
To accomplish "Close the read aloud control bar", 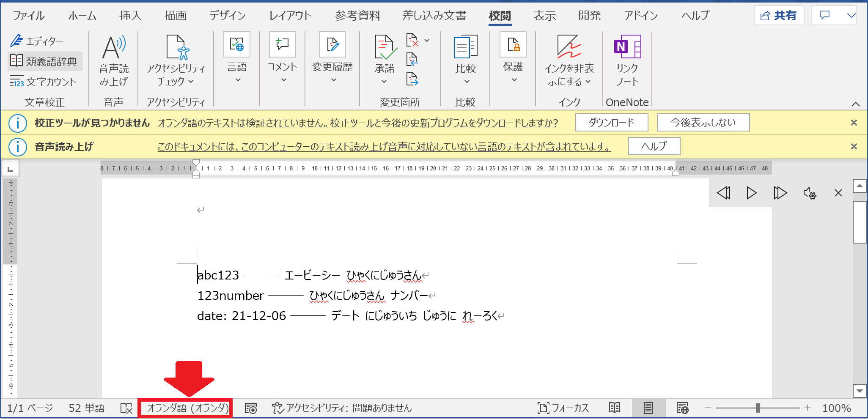I will (838, 193).
